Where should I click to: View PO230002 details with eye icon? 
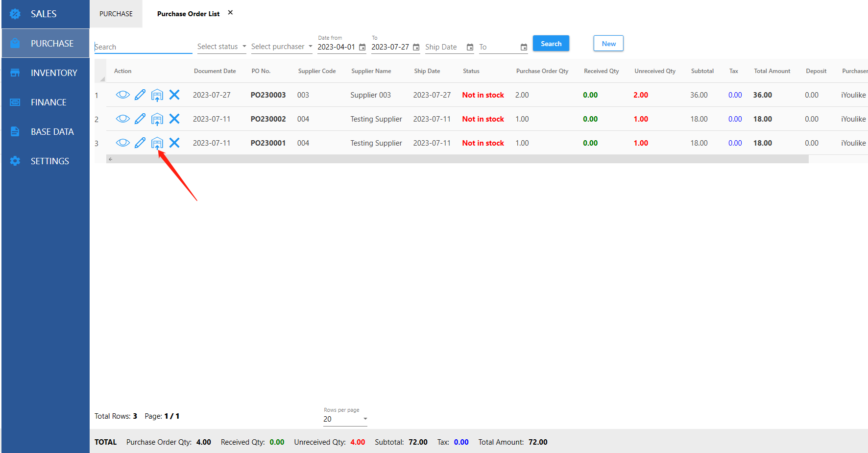pos(122,119)
